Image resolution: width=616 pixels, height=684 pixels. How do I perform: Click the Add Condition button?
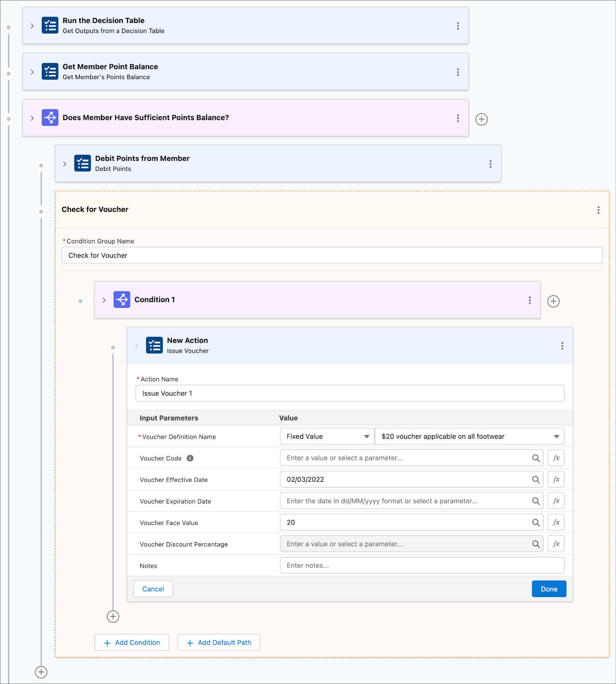click(x=132, y=643)
